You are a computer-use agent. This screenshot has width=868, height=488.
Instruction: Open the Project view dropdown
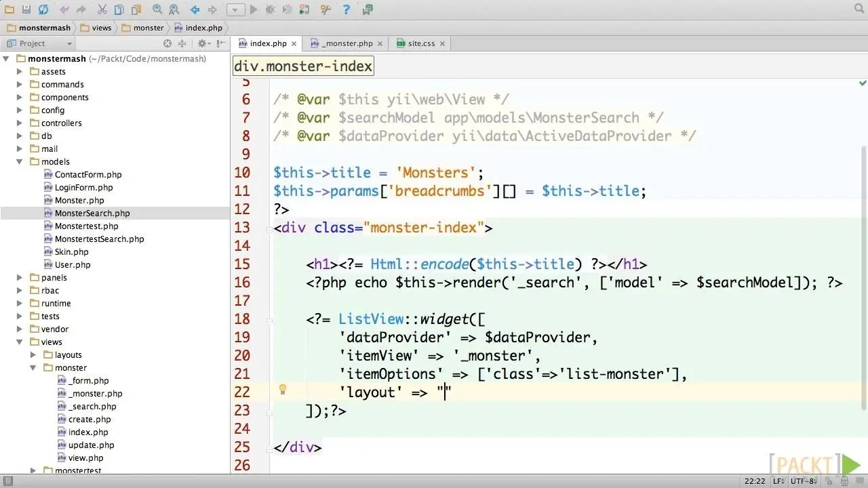(68, 43)
